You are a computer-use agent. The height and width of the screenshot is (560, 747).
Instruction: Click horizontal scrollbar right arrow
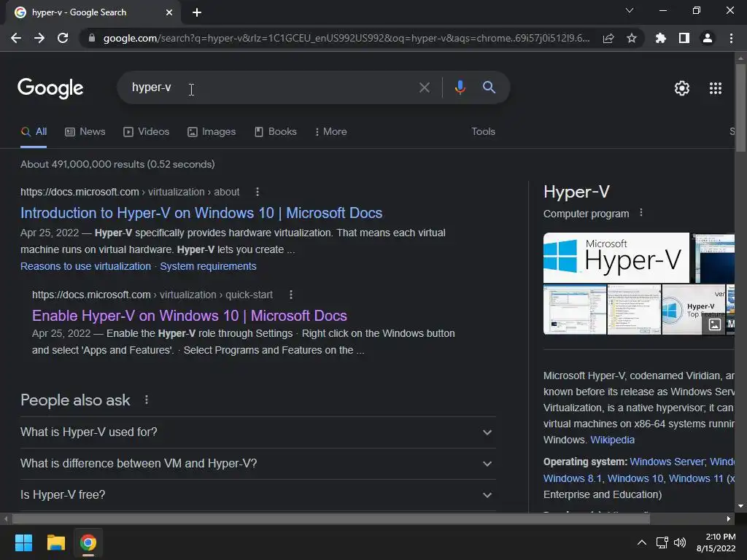pyautogui.click(x=729, y=518)
